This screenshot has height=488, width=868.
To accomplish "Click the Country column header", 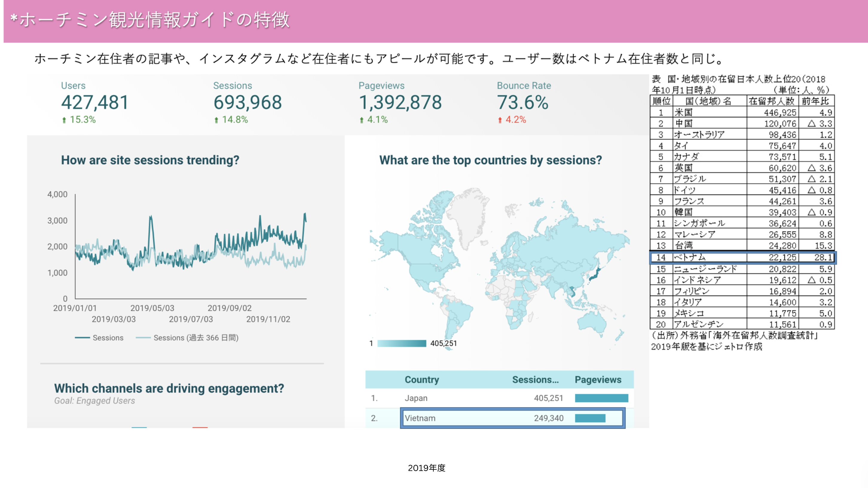I will [x=421, y=380].
